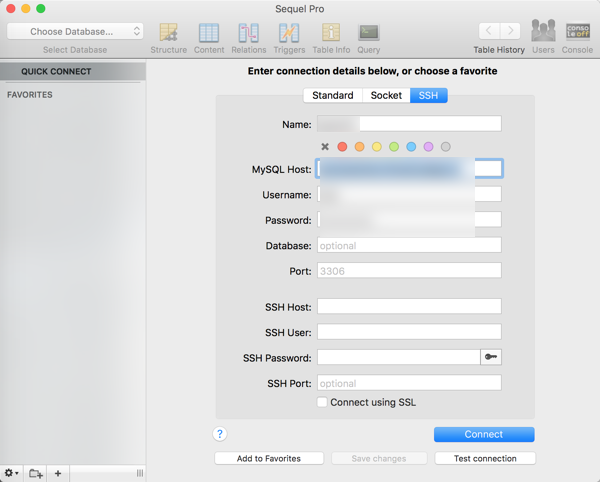Pick the yellow color label
The width and height of the screenshot is (600, 482).
click(377, 147)
